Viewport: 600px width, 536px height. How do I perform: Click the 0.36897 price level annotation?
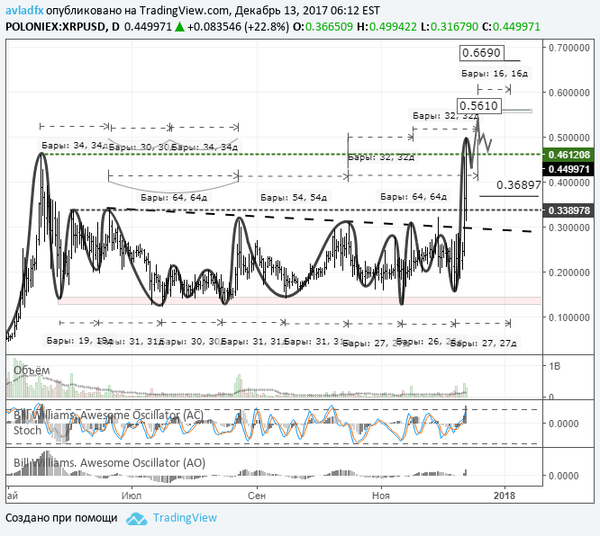point(518,185)
